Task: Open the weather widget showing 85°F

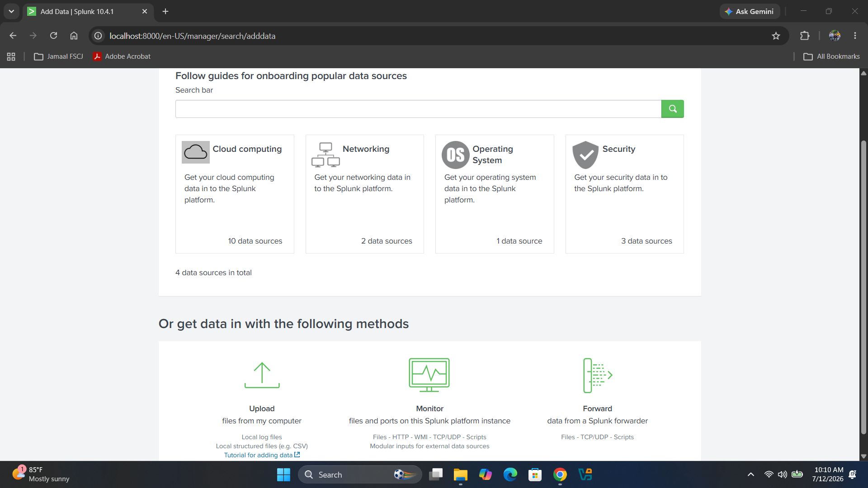Action: pos(41,474)
